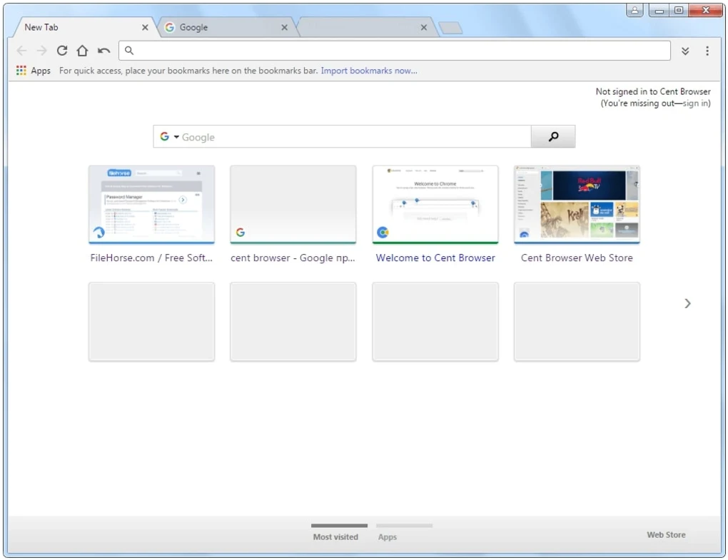Close the untitled third tab
Viewport: 728px width, 560px height.
[423, 27]
